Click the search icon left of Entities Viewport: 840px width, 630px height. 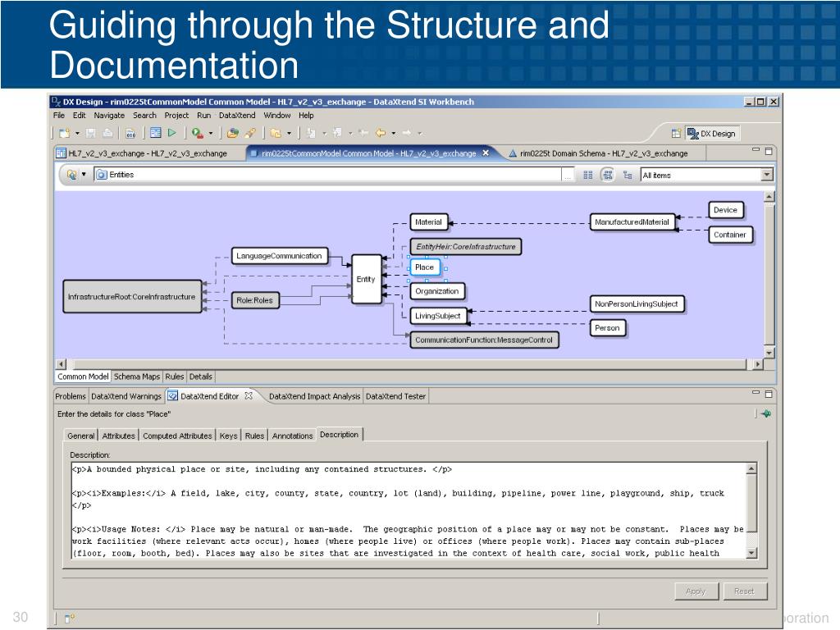(71, 175)
